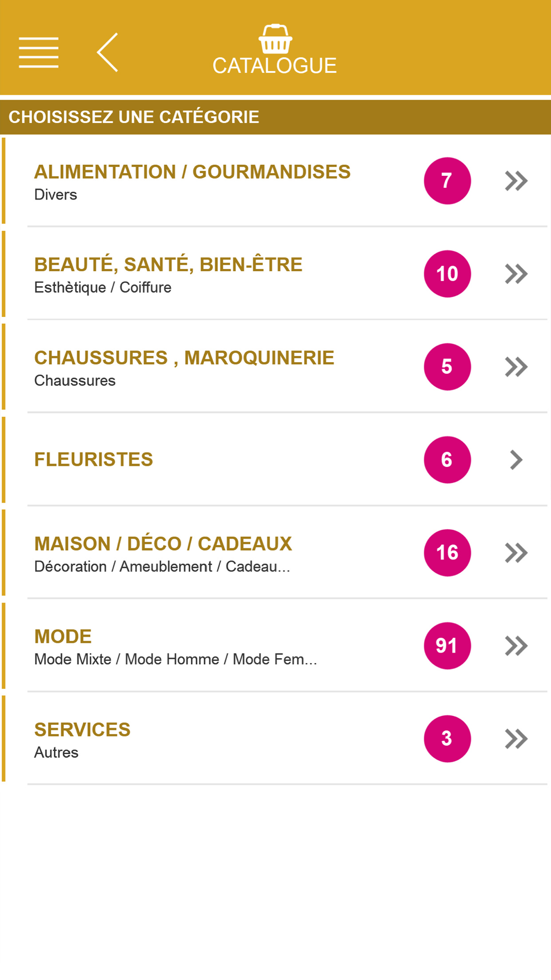
Task: Expand Alimentation / Gourmandises double chevron
Action: (x=516, y=181)
